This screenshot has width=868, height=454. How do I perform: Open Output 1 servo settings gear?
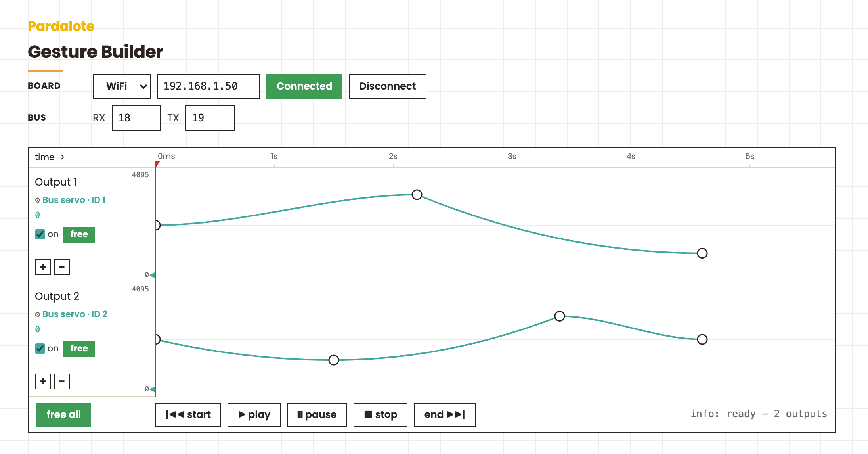click(x=38, y=200)
